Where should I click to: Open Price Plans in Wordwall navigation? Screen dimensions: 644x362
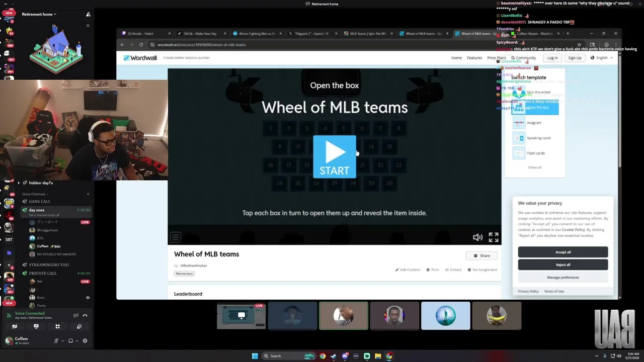496,58
